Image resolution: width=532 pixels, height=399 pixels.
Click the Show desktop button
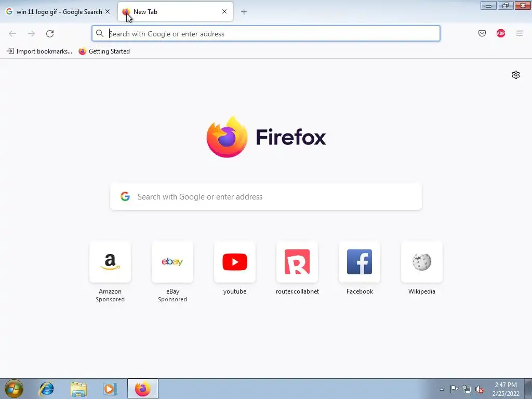(x=528, y=389)
